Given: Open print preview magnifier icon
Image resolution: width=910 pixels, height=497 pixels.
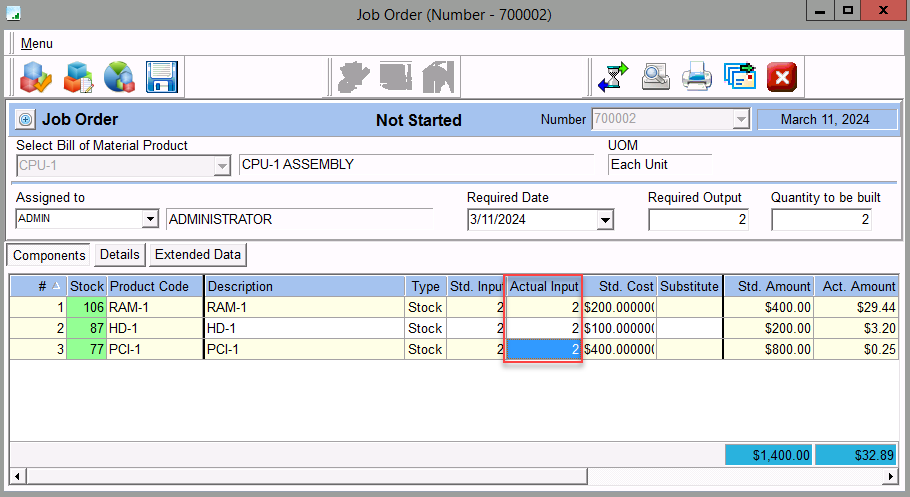Looking at the screenshot, I should point(655,77).
